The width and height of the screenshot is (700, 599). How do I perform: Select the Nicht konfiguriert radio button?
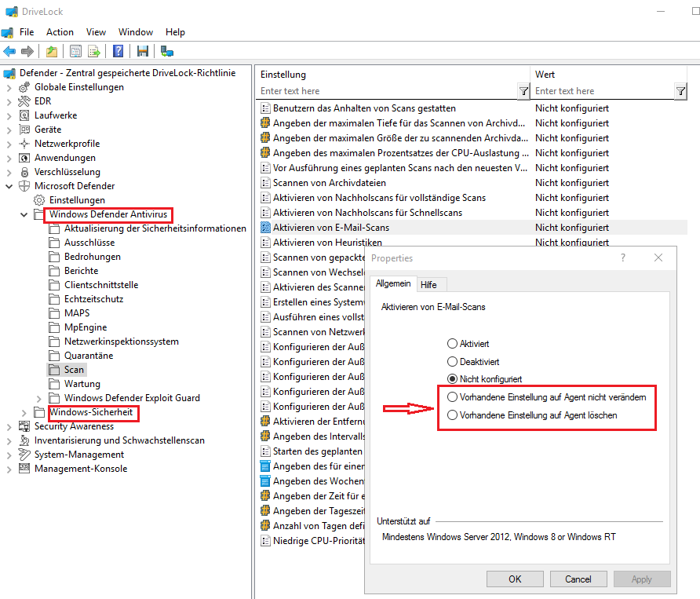click(x=452, y=378)
